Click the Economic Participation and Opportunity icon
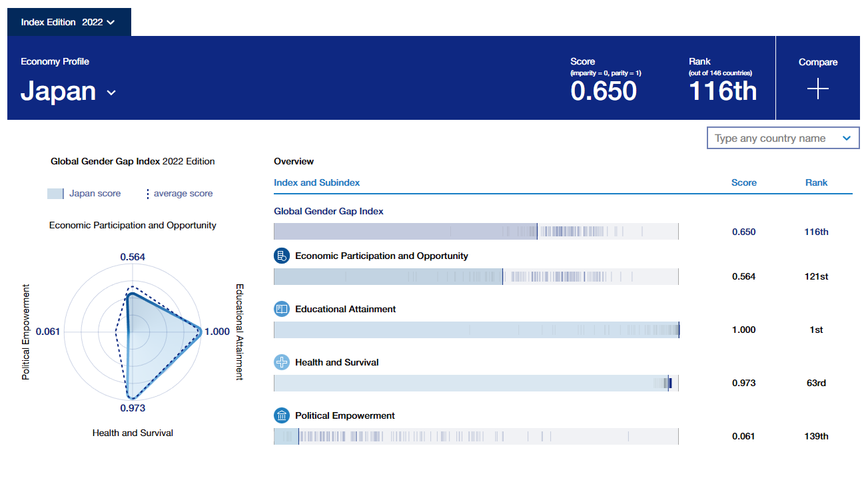Image resolution: width=868 pixels, height=480 pixels. coord(282,256)
